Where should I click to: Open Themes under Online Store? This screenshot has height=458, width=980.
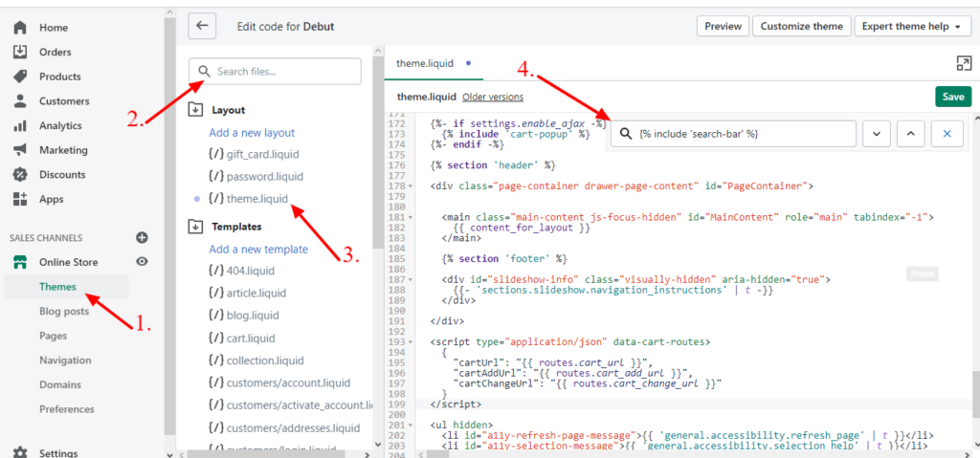click(57, 287)
